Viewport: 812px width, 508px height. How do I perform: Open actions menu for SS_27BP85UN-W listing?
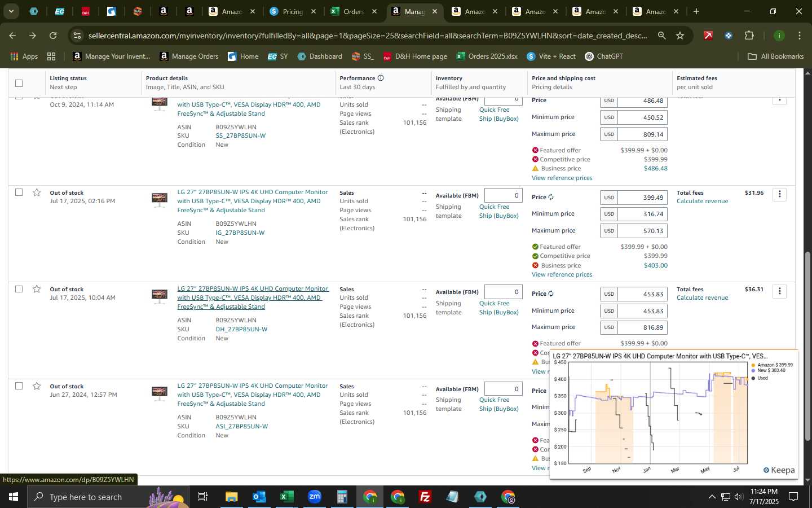pyautogui.click(x=779, y=100)
